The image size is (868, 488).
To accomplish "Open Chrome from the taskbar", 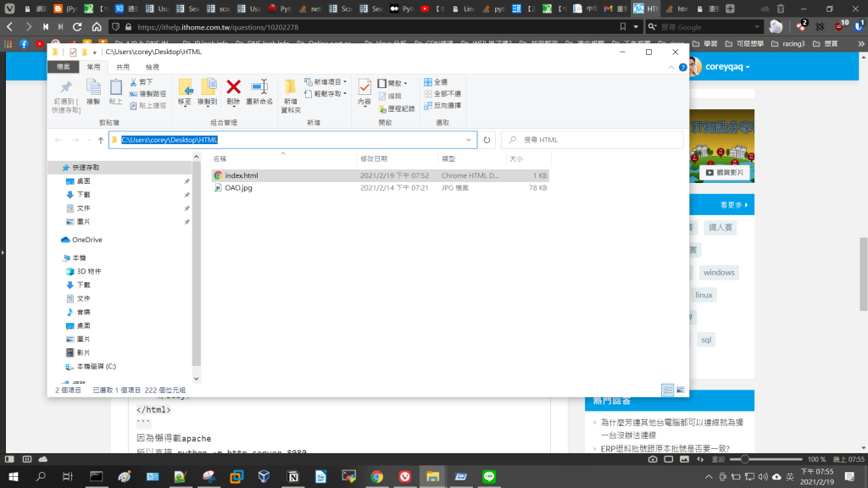I will 377,476.
